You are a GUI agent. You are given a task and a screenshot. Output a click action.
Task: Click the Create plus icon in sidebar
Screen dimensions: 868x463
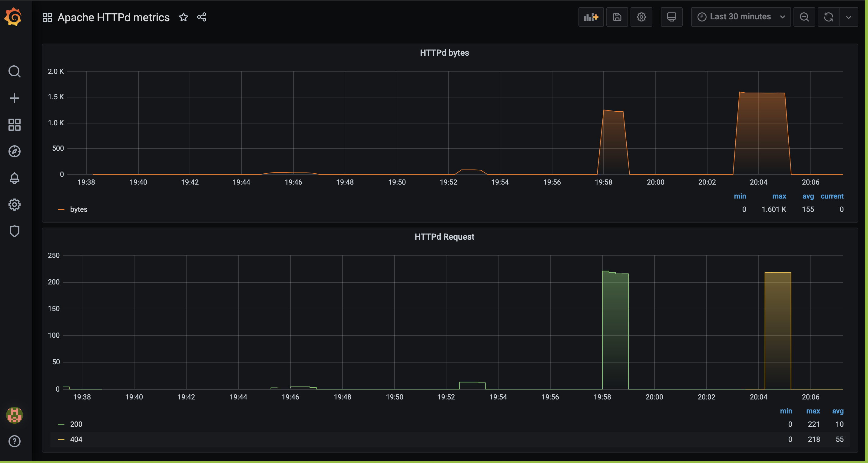point(14,98)
